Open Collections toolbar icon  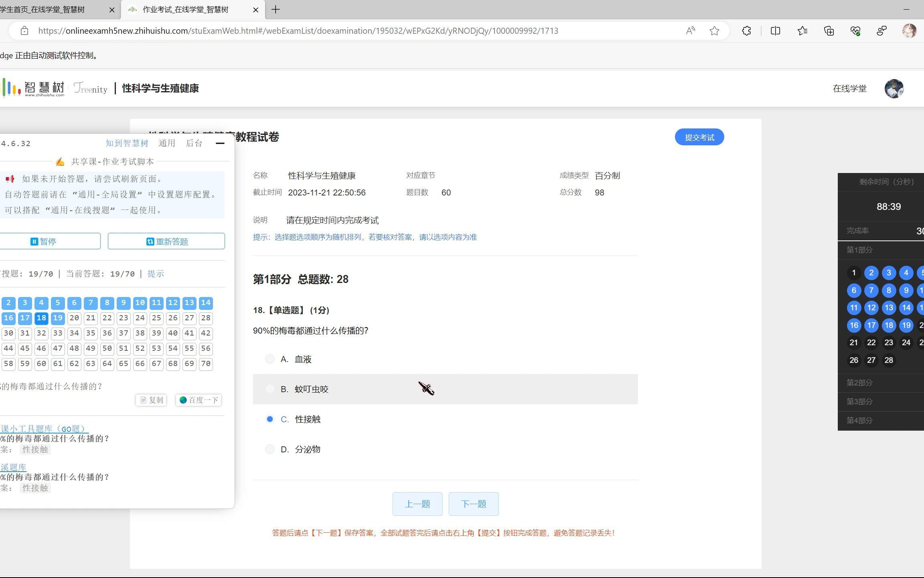829,31
